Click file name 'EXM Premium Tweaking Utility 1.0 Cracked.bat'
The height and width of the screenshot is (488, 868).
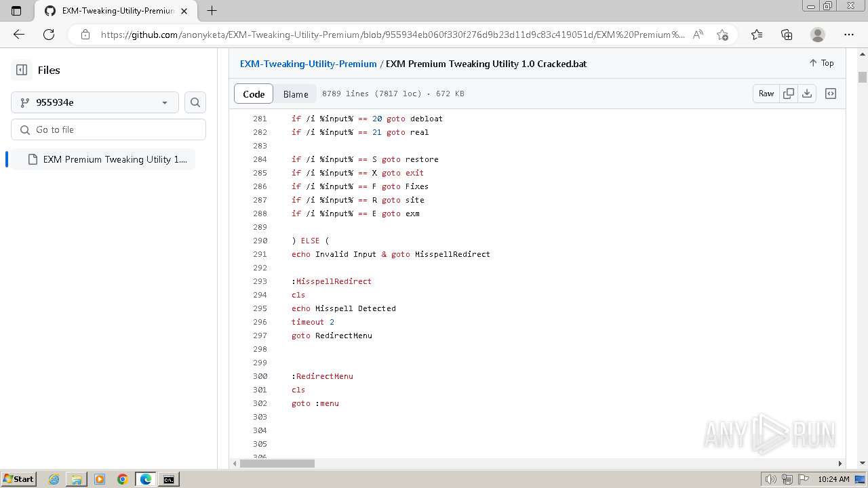pos(486,64)
